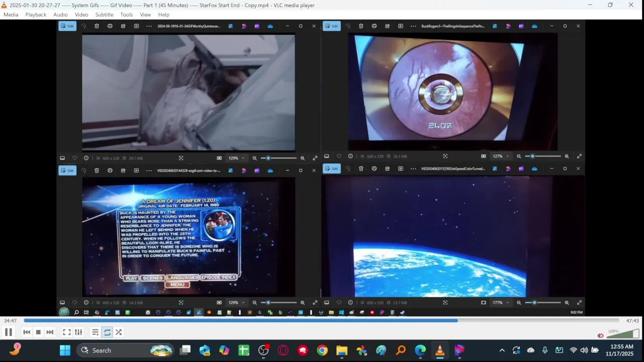Open Opera browser from the taskbar
This screenshot has height=362, width=644.
(283, 350)
